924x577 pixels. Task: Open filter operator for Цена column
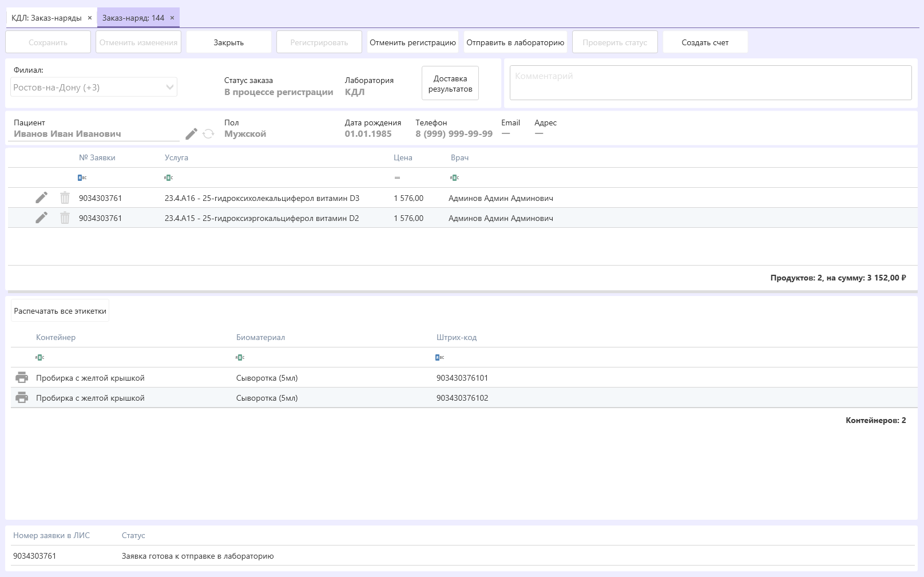[397, 178]
